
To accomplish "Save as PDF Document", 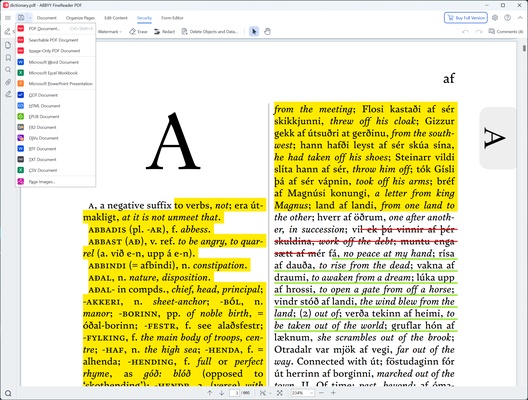I will (x=56, y=29).
